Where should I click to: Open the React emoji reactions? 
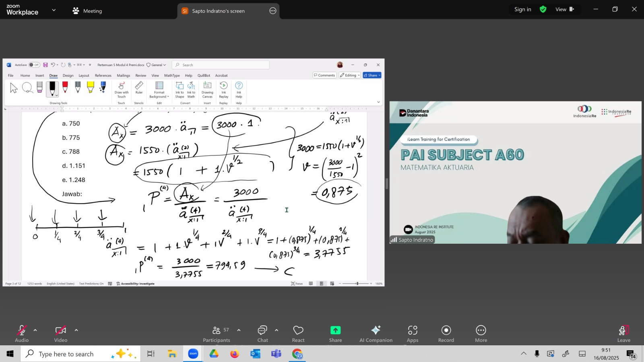coord(298,333)
